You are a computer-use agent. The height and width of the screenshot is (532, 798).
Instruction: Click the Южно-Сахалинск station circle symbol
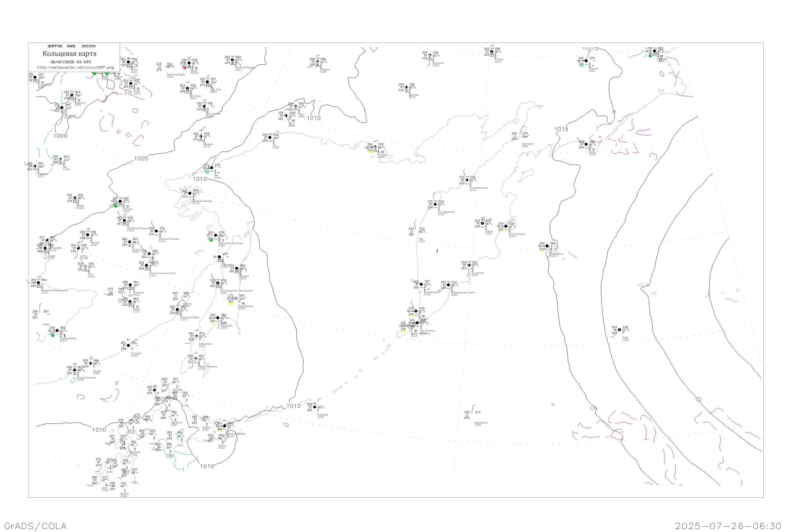click(x=196, y=359)
